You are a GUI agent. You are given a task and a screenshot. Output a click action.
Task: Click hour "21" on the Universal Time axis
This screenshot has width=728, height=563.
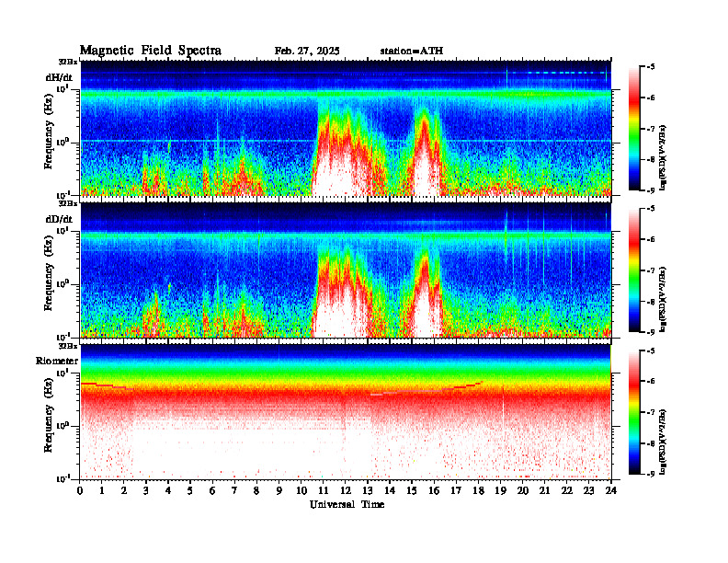[544, 490]
